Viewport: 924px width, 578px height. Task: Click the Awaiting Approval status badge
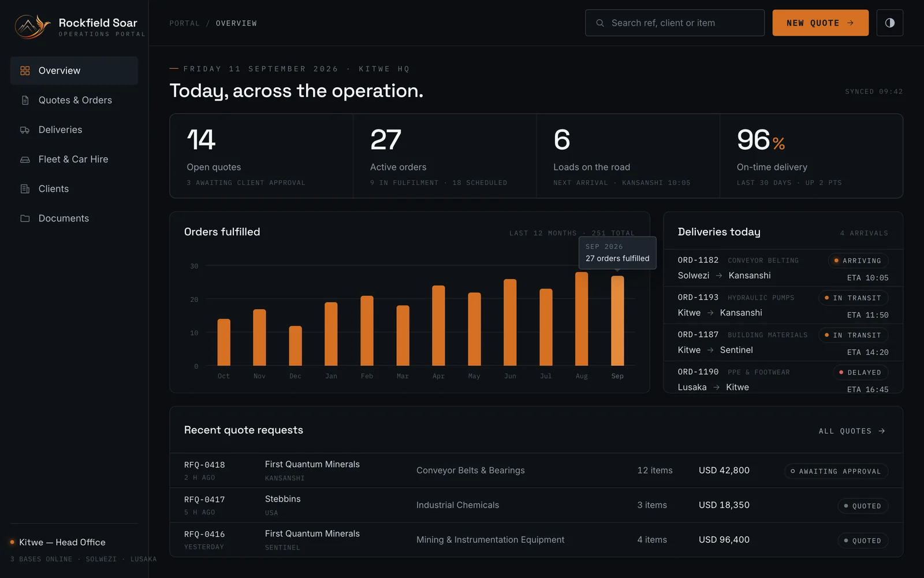(836, 472)
